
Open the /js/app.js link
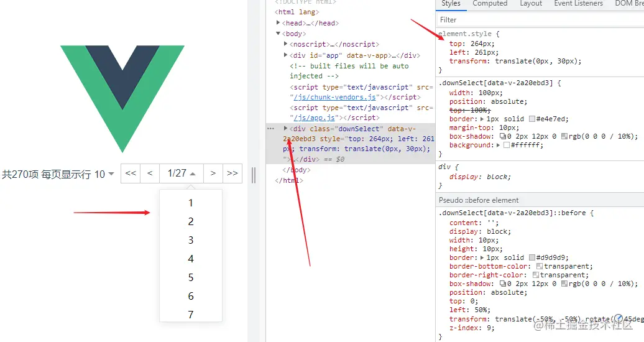pyautogui.click(x=314, y=118)
